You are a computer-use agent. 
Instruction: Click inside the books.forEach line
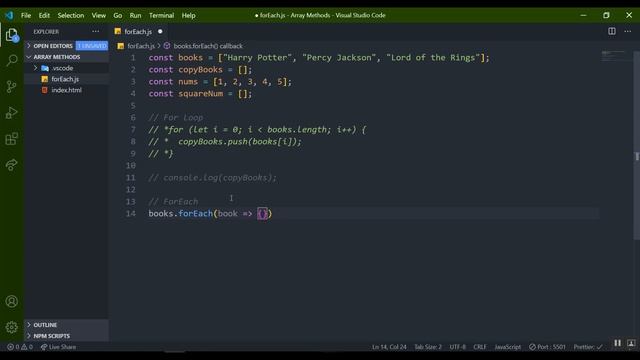point(210,213)
